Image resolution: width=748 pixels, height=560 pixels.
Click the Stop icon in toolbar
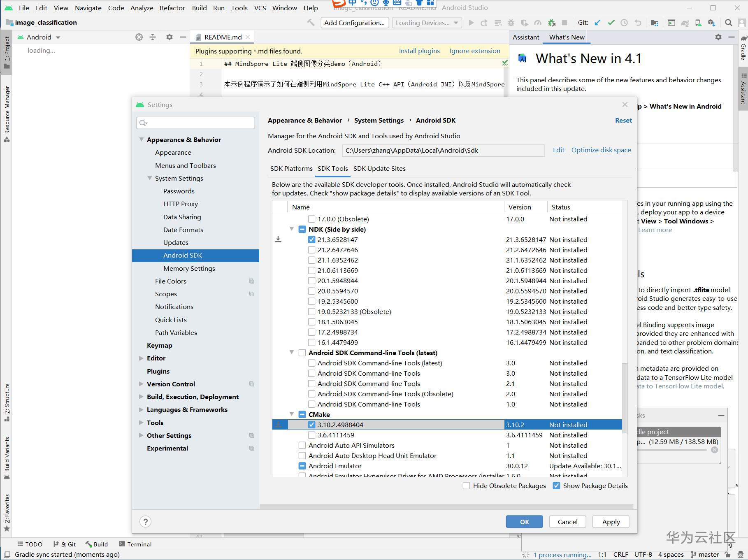(x=564, y=23)
